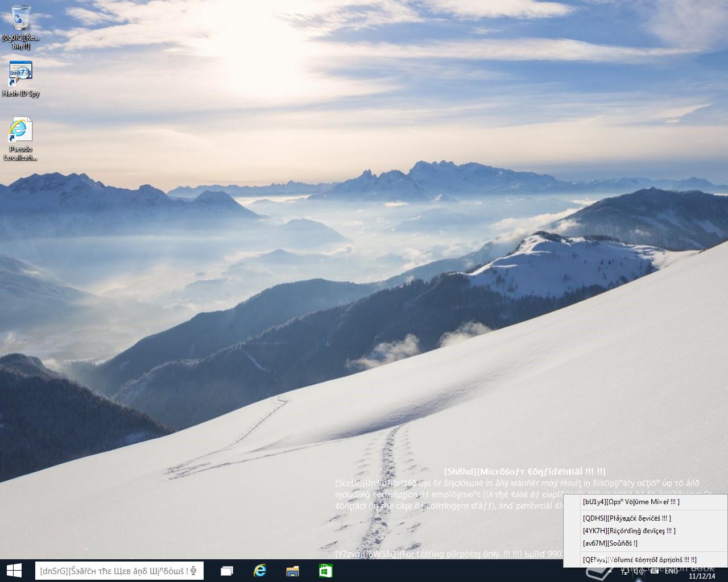Open Sounds from the context menu
728x582 pixels.
tap(645, 543)
